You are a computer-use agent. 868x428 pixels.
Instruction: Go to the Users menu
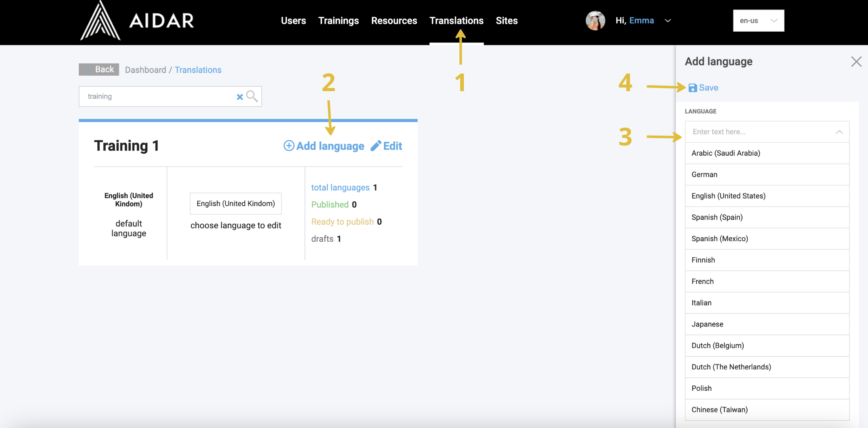click(293, 21)
